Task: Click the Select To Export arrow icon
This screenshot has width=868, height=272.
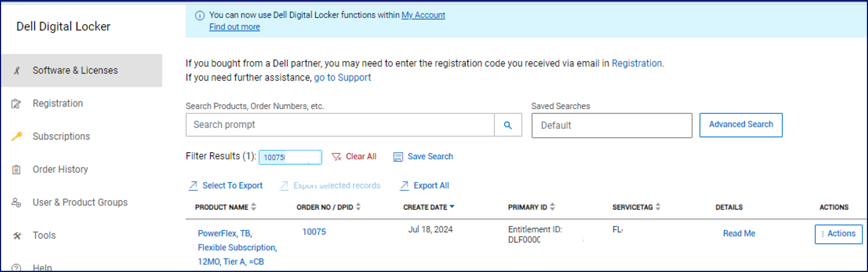Action: pos(193,186)
